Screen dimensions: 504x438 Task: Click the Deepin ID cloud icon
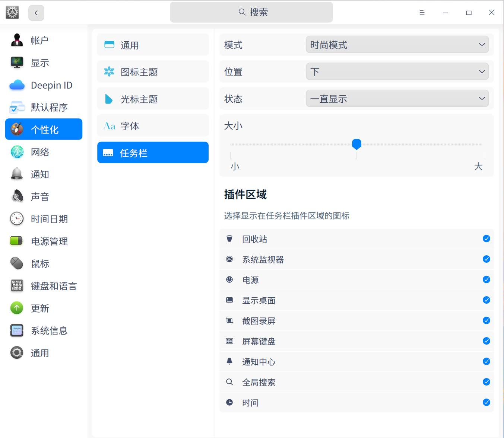pos(17,85)
